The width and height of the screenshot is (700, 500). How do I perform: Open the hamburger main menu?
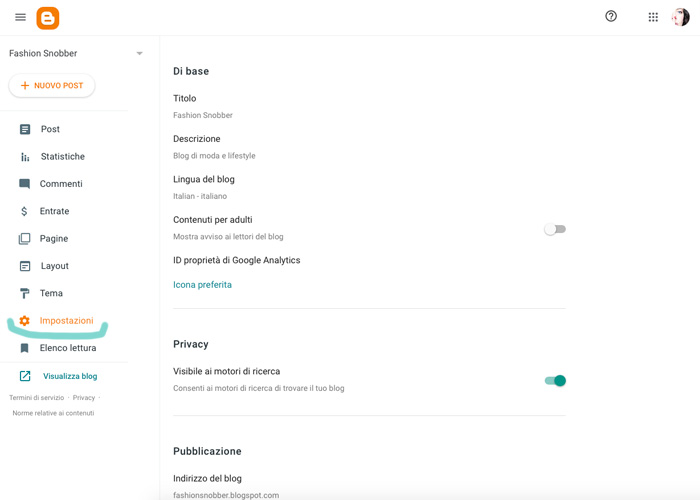click(20, 17)
